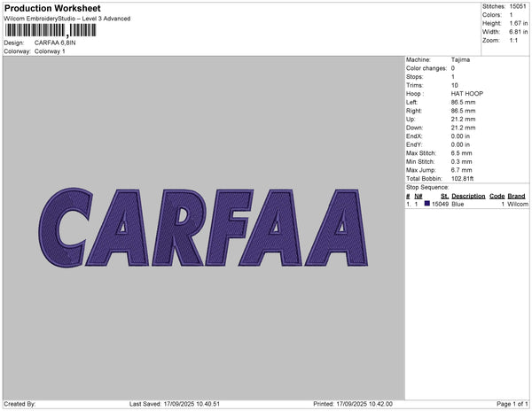Click the Stitches value 15051

click(518, 6)
